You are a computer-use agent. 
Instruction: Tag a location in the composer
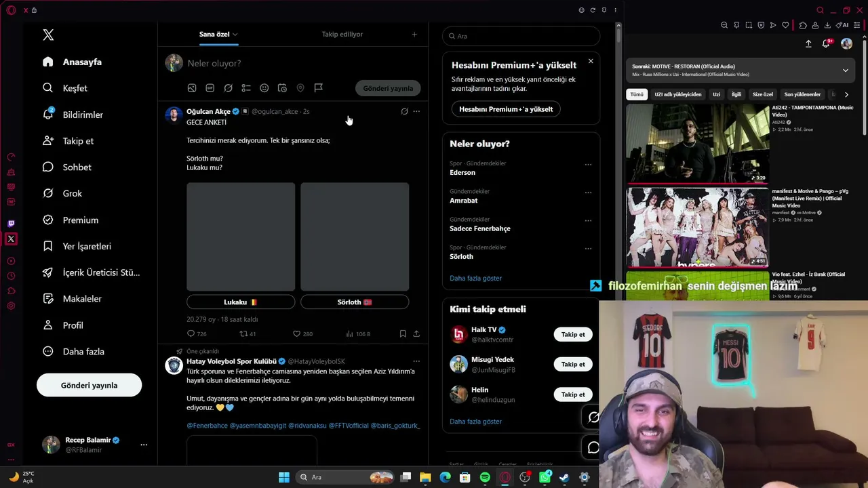point(300,88)
